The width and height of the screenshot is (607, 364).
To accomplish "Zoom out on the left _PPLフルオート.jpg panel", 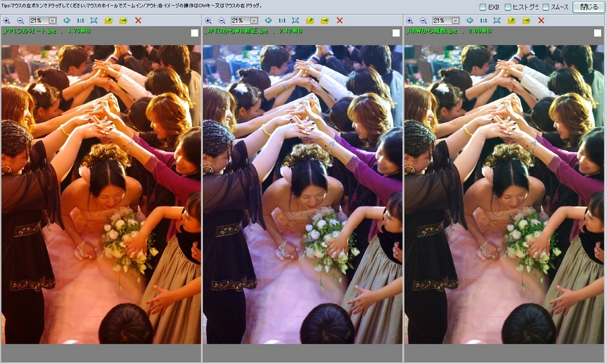I will click(x=20, y=21).
